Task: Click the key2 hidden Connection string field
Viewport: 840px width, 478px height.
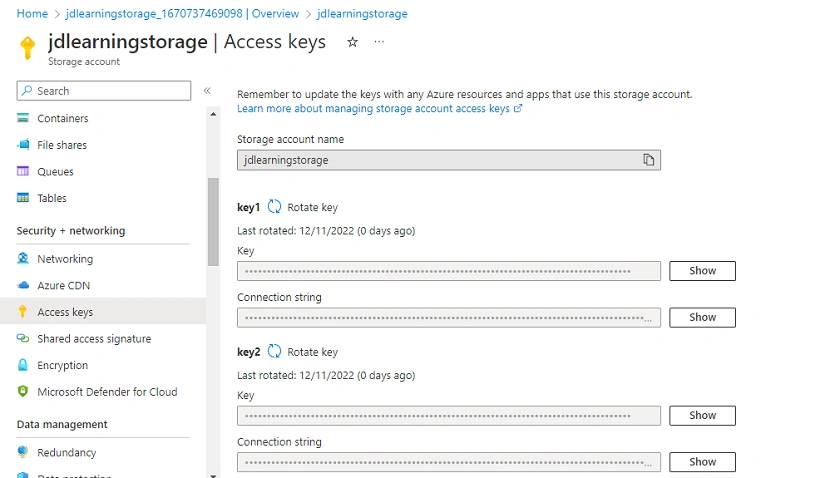Action: pos(449,462)
